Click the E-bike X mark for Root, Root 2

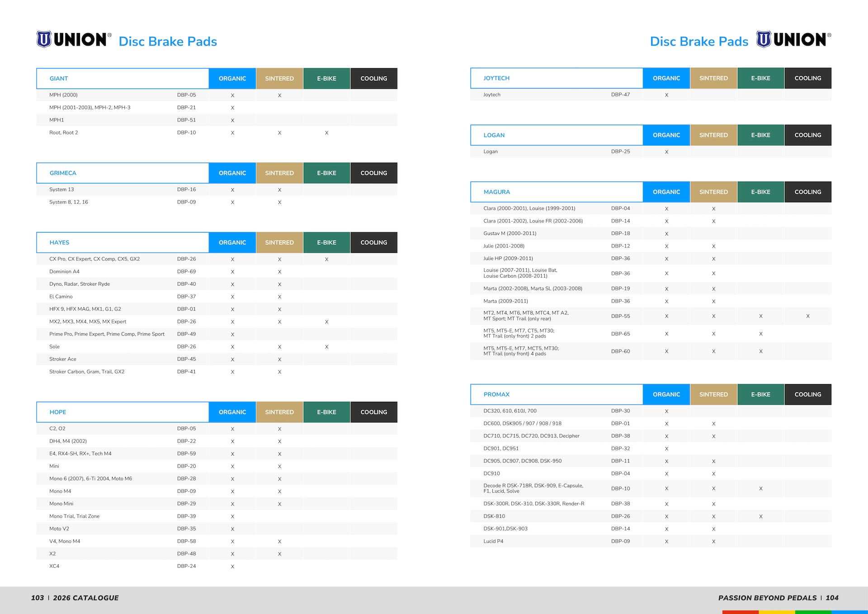(326, 133)
